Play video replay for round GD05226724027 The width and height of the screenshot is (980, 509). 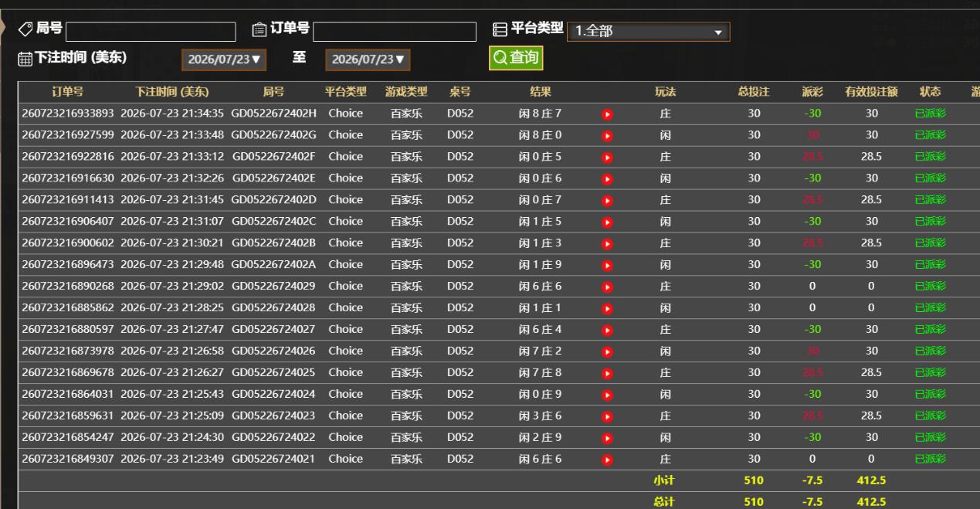(607, 331)
